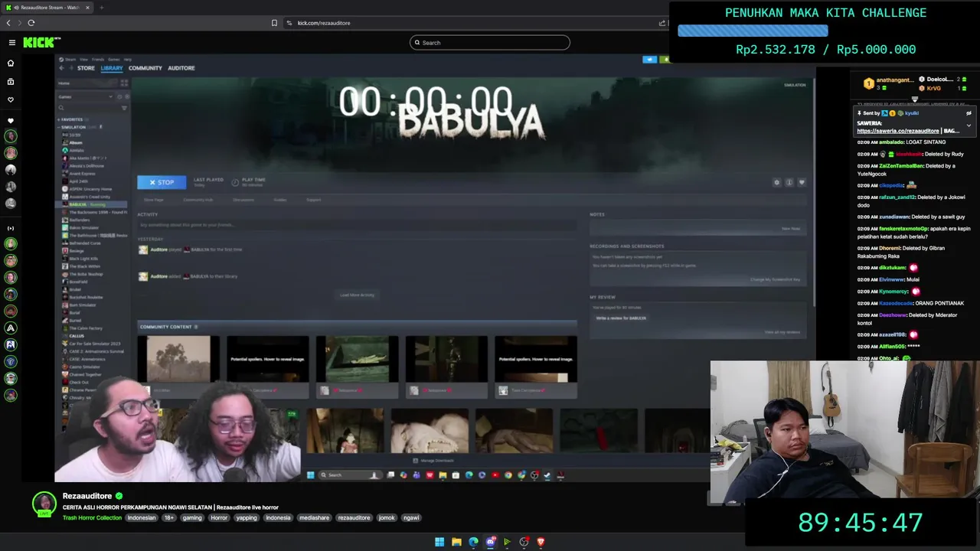The image size is (980, 551).
Task: Select Buckshot Roulette in games list
Action: [x=86, y=297]
